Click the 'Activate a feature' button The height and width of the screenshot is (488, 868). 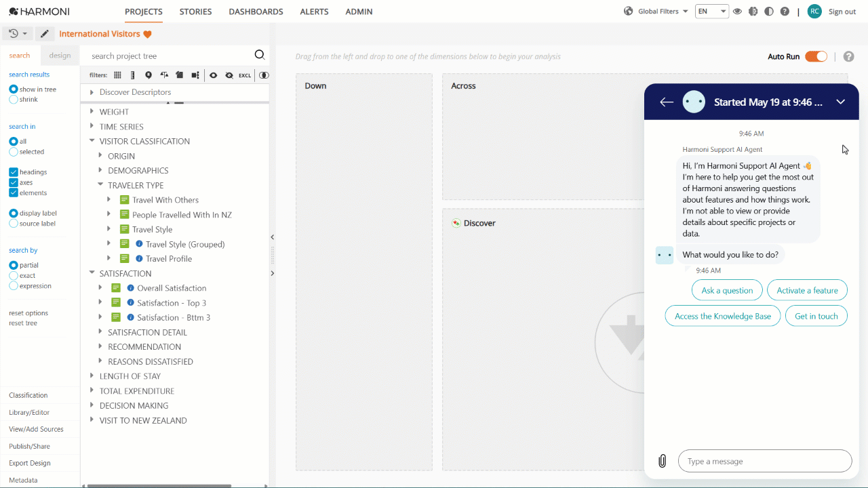pos(807,290)
